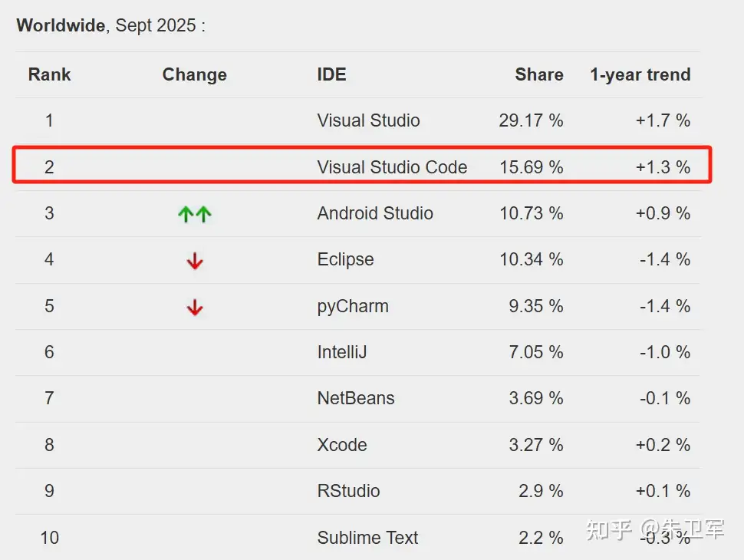Click the NetBeans row name
This screenshot has width=744, height=560.
[356, 398]
